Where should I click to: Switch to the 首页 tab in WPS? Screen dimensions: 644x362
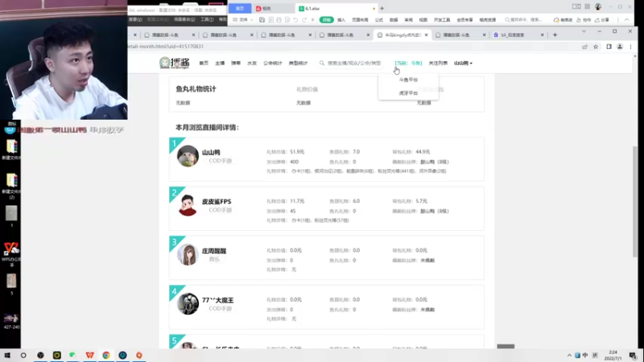[x=240, y=9]
